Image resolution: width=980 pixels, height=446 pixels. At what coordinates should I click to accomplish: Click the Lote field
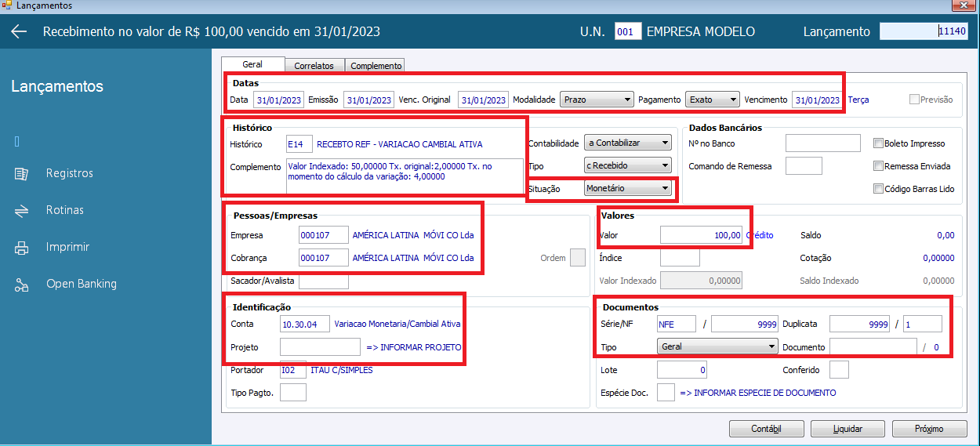point(682,370)
